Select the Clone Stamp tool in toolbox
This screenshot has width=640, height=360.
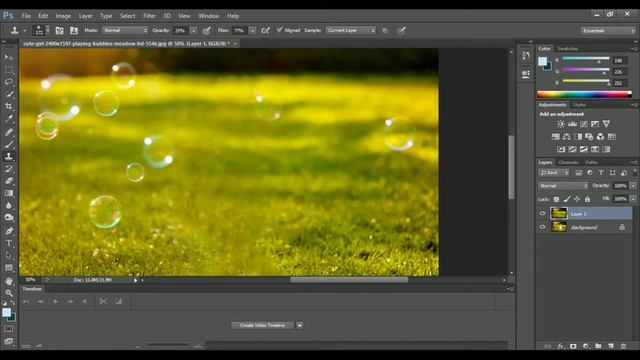9,156
